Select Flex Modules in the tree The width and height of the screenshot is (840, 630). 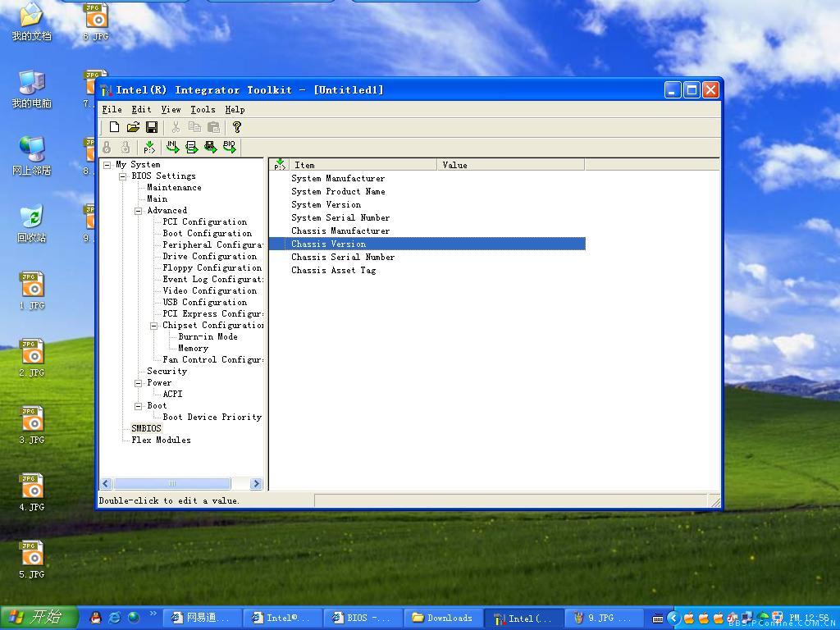click(161, 441)
